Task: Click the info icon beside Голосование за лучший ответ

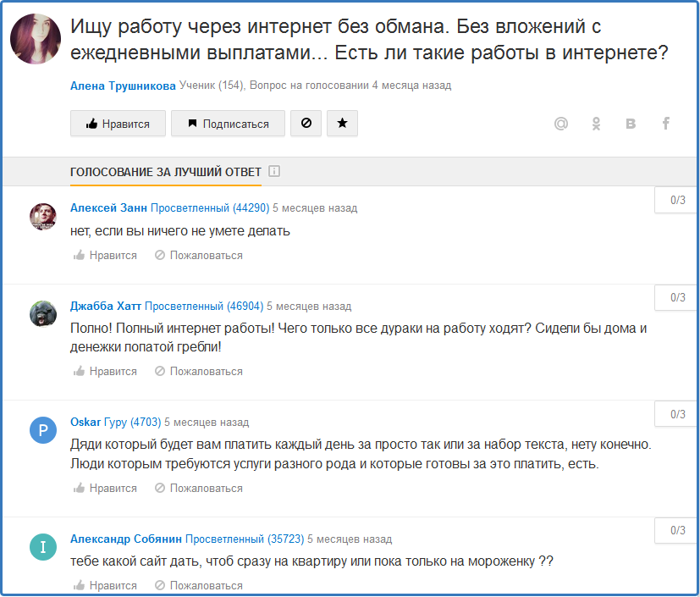Action: coord(274,172)
